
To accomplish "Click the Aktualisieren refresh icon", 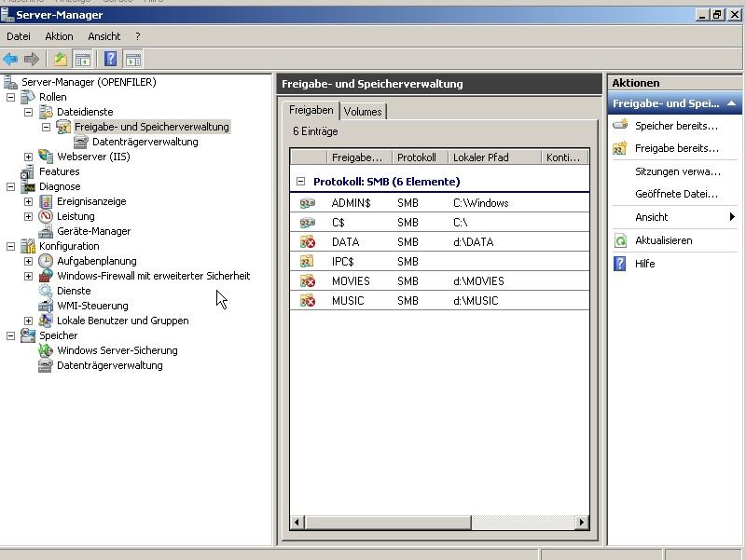I will [x=620, y=240].
